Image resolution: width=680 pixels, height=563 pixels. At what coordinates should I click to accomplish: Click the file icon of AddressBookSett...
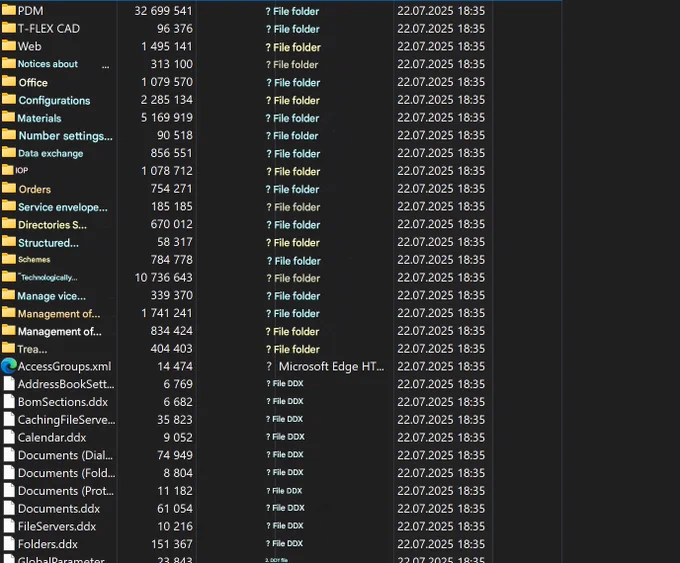tap(9, 384)
